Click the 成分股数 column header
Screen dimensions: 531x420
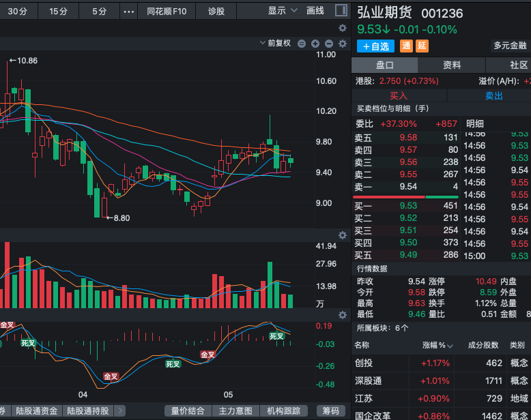coord(483,345)
